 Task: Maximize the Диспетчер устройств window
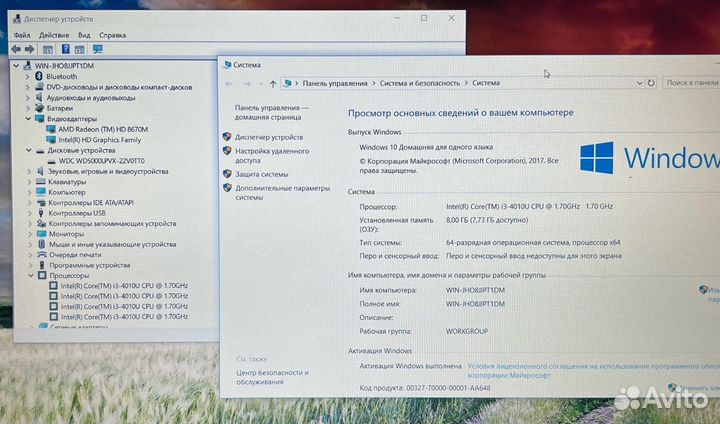[424, 18]
